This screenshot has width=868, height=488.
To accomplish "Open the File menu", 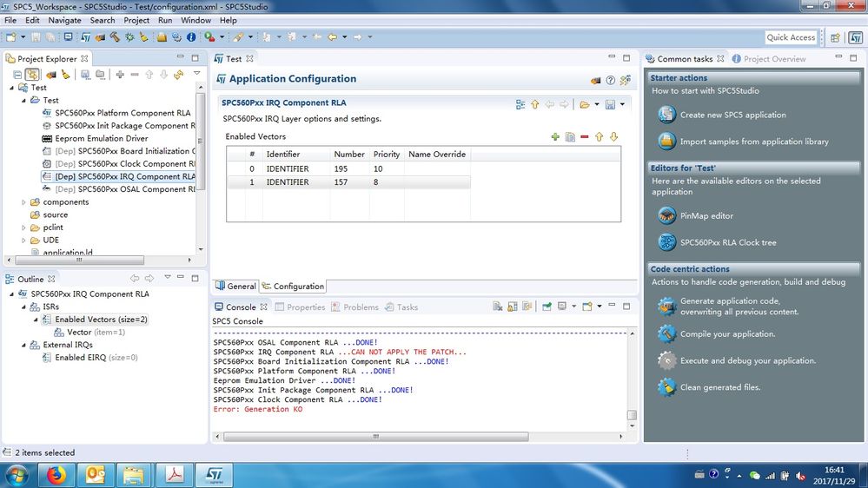I will click(10, 21).
